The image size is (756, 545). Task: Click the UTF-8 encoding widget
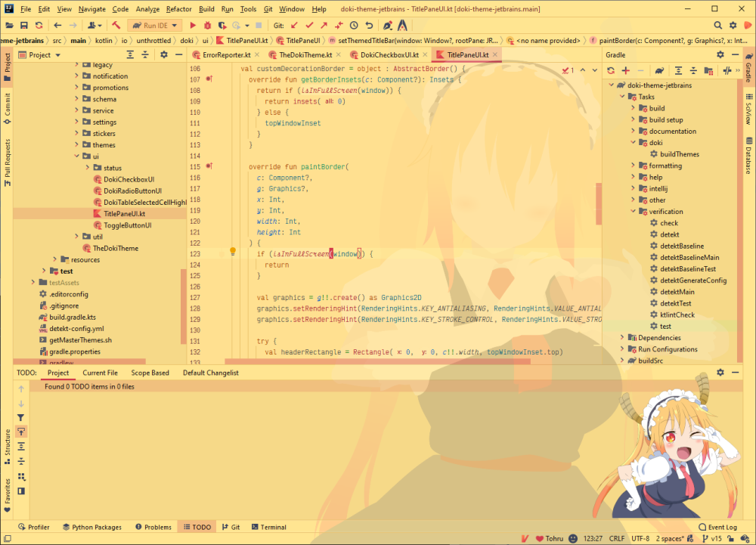point(640,539)
